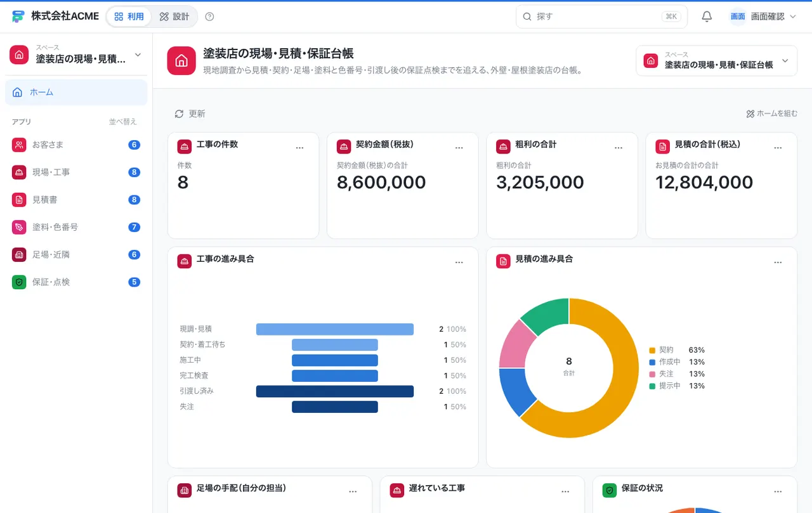Click the 更新 button
The image size is (812, 513).
(x=190, y=114)
